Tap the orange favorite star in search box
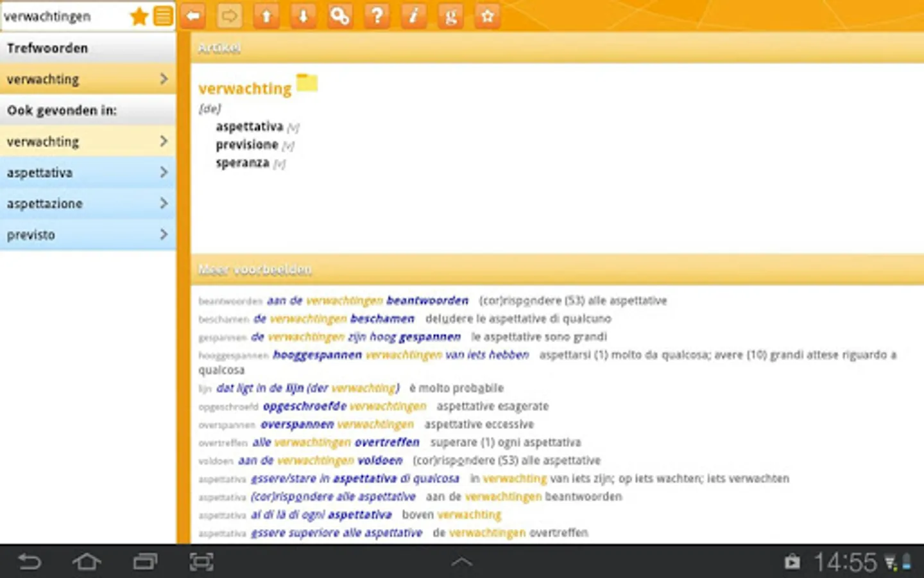Screen dimensions: 924x578 [x=139, y=16]
